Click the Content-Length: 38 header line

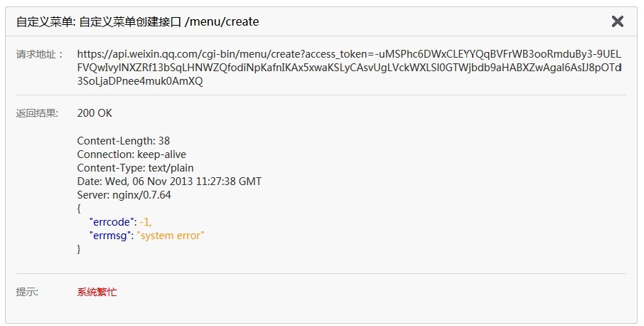click(123, 141)
